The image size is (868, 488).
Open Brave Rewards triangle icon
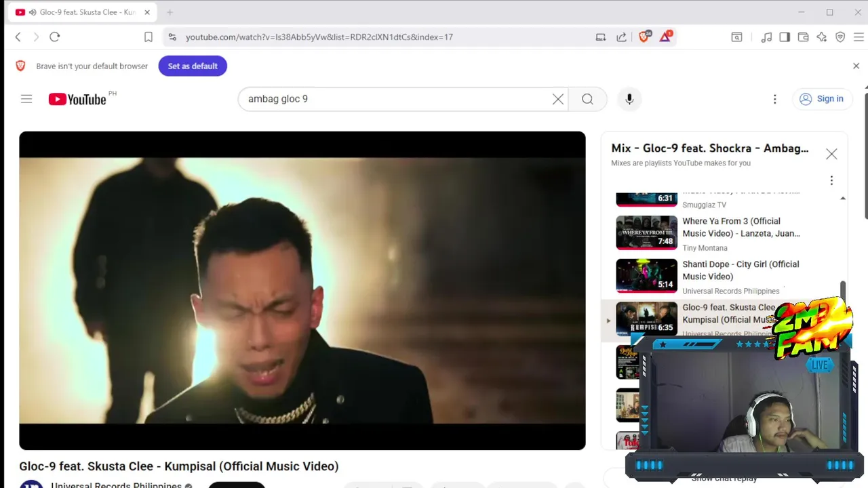(665, 37)
